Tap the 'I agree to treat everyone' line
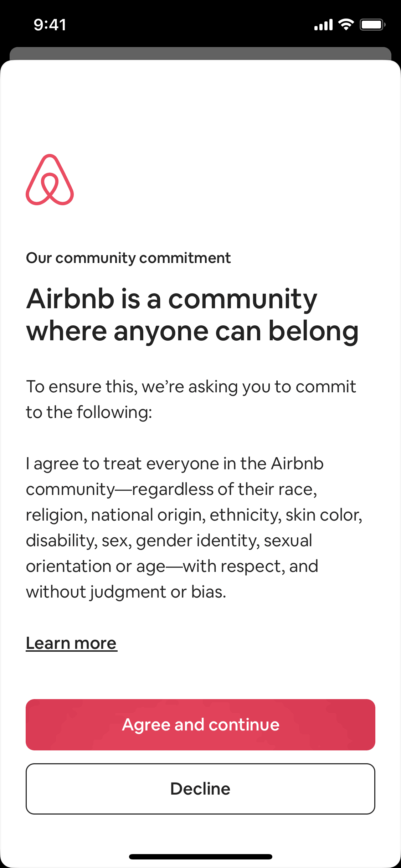This screenshot has width=401, height=868. [175, 464]
